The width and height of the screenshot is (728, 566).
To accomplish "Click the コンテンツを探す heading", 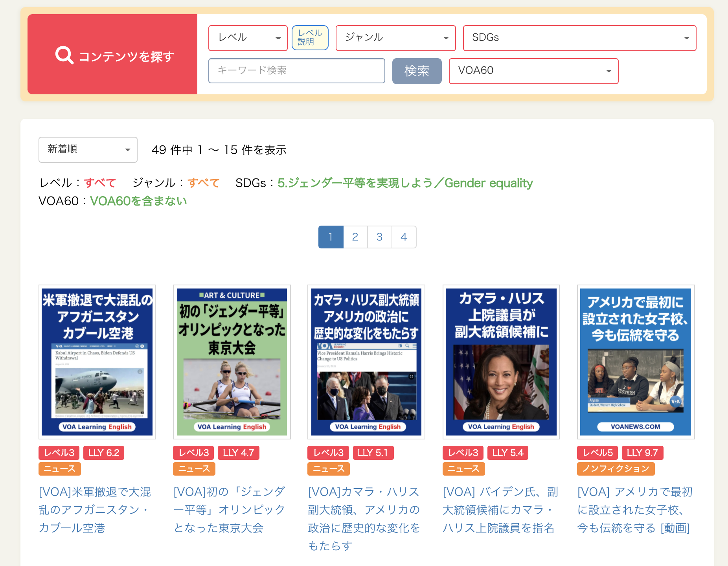I will (x=127, y=57).
